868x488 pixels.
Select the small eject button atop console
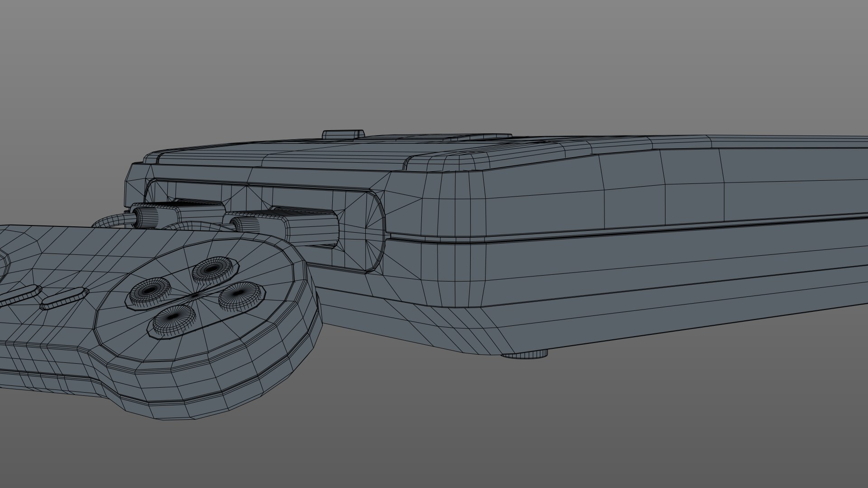(x=343, y=134)
